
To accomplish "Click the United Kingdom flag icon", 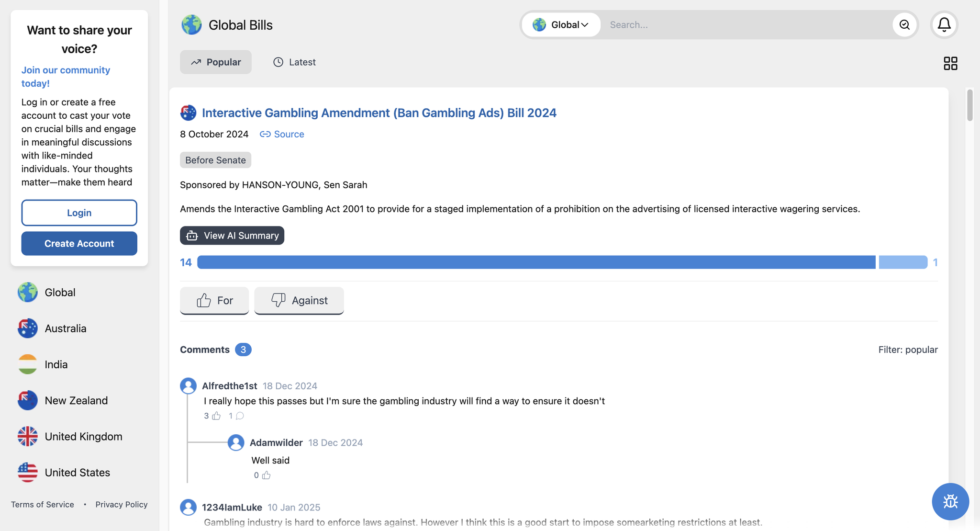I will (27, 436).
